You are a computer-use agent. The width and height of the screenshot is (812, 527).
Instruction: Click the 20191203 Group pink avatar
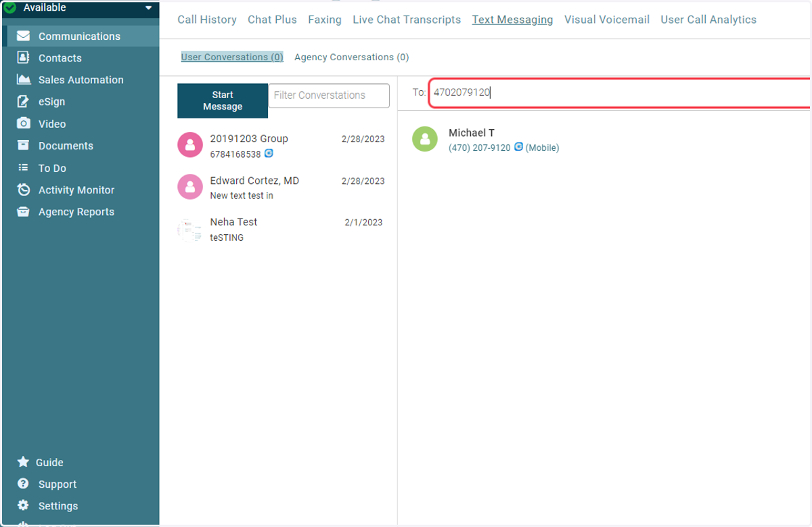tap(190, 145)
